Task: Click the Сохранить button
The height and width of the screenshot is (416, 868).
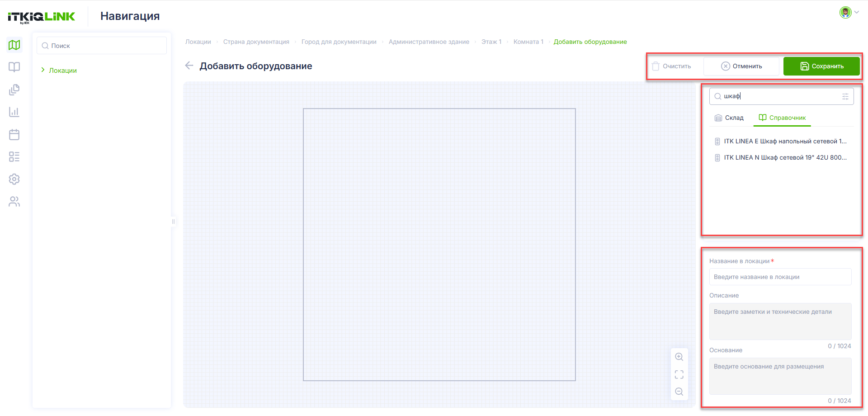Action: pos(821,66)
